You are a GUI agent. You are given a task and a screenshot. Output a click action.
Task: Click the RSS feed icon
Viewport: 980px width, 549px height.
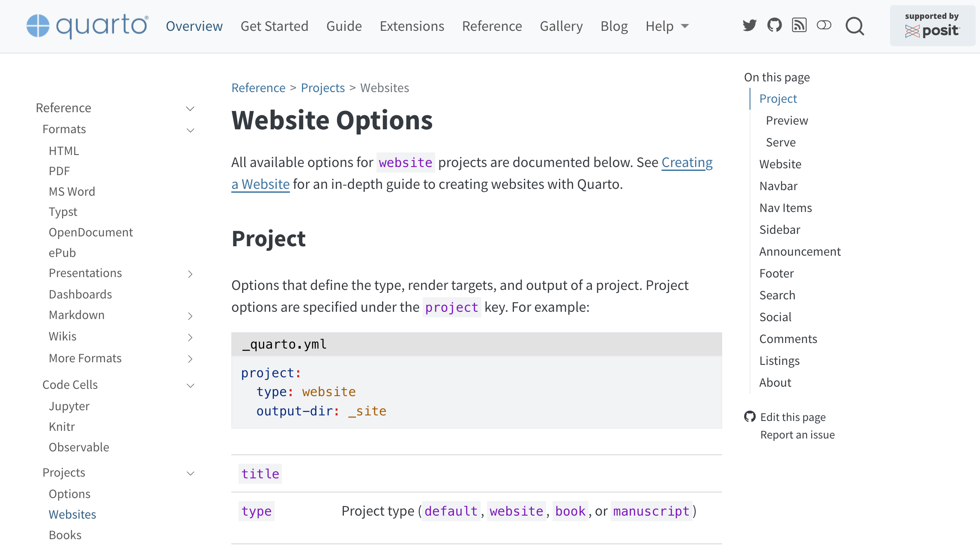799,26
